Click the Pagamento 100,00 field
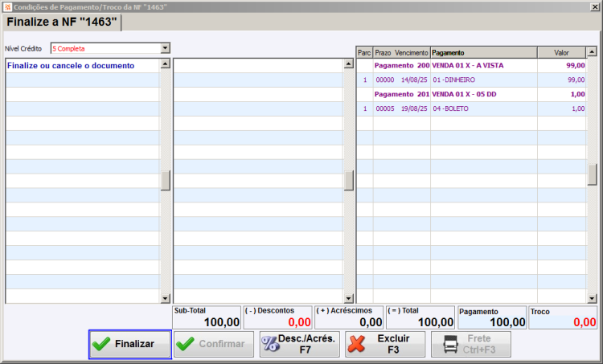Image resolution: width=603 pixels, height=364 pixels. (x=492, y=317)
